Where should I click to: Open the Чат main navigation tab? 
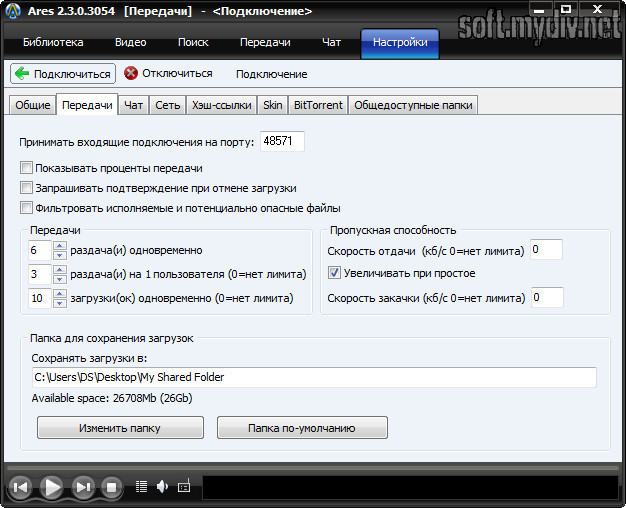(x=331, y=42)
